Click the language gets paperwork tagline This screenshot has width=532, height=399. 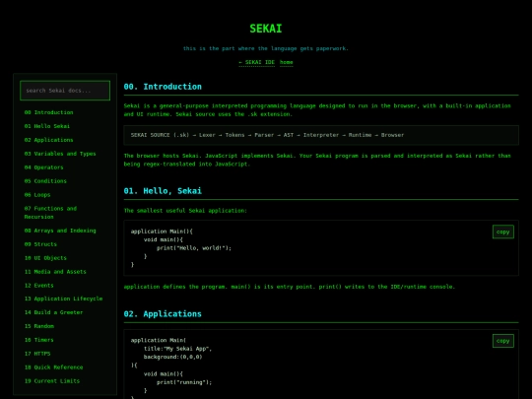coord(266,48)
